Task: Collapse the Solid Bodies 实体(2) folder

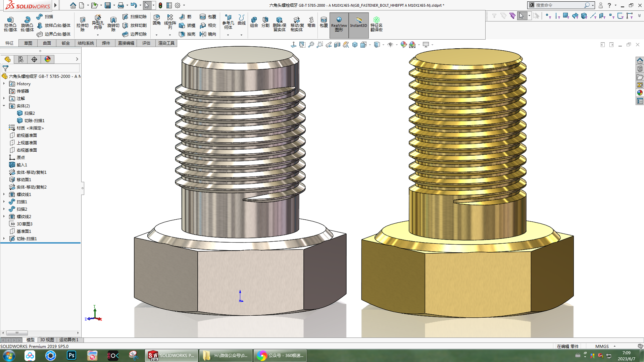Action: 4,106
